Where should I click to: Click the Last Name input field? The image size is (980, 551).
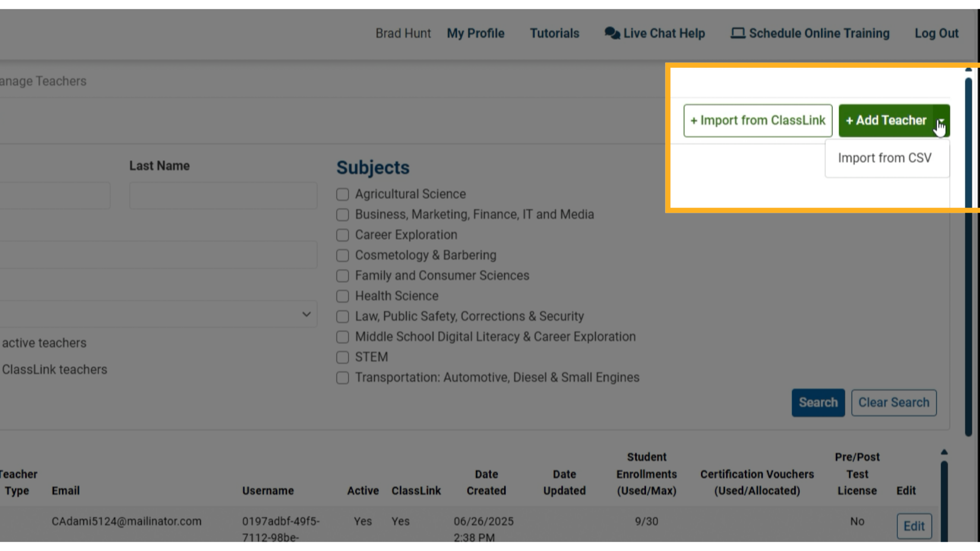(x=223, y=195)
